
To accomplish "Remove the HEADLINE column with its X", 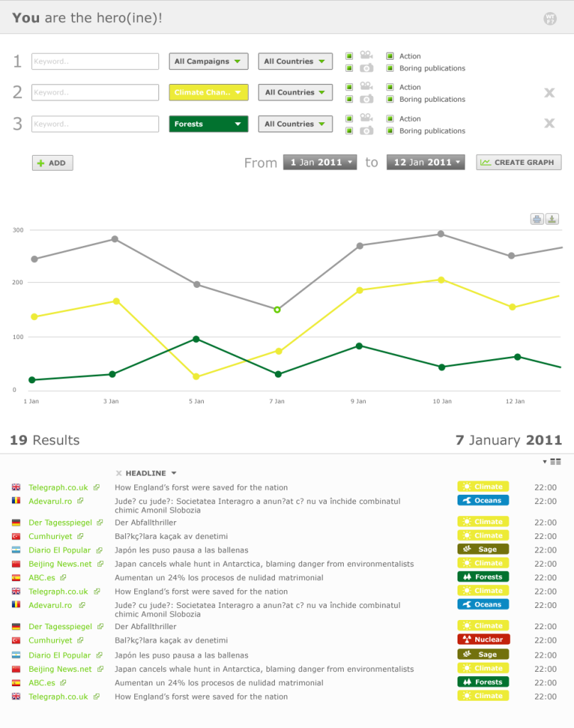I will pyautogui.click(x=119, y=473).
